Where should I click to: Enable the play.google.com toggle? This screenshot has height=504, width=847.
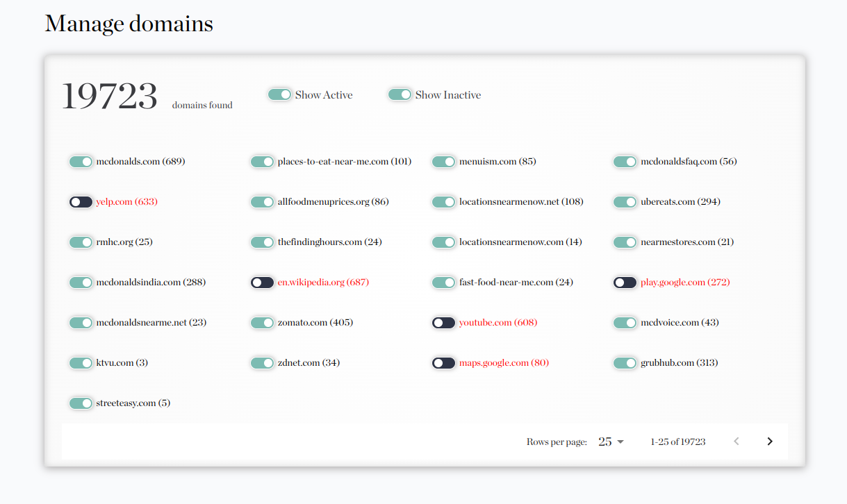click(x=625, y=283)
